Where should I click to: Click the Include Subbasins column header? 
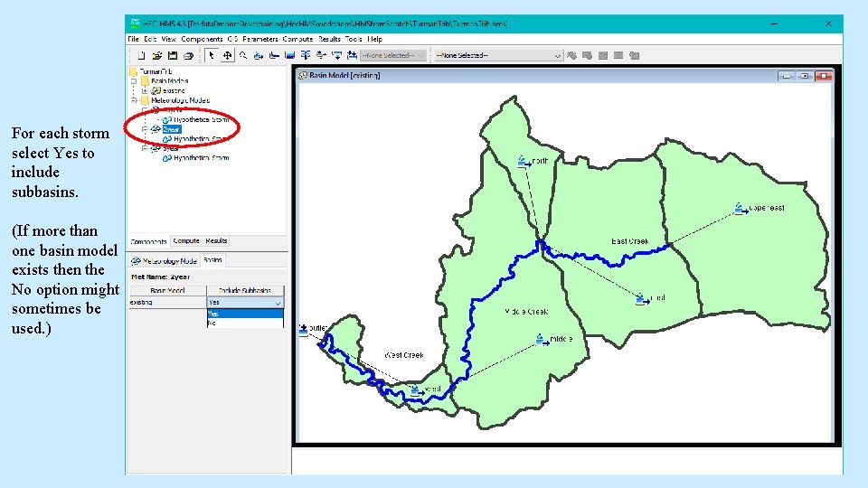coord(245,290)
